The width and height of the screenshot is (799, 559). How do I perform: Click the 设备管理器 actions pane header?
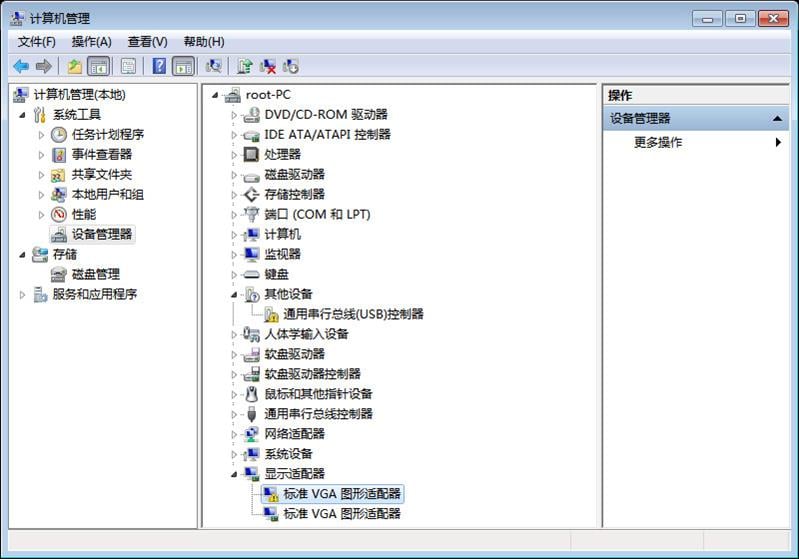(x=696, y=119)
